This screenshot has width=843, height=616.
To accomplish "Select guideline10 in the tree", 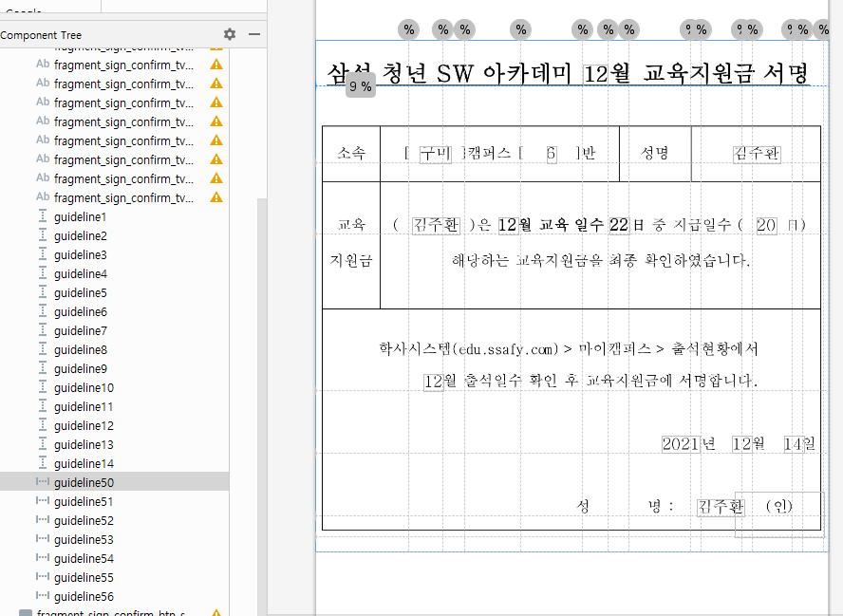I will click(114, 387).
